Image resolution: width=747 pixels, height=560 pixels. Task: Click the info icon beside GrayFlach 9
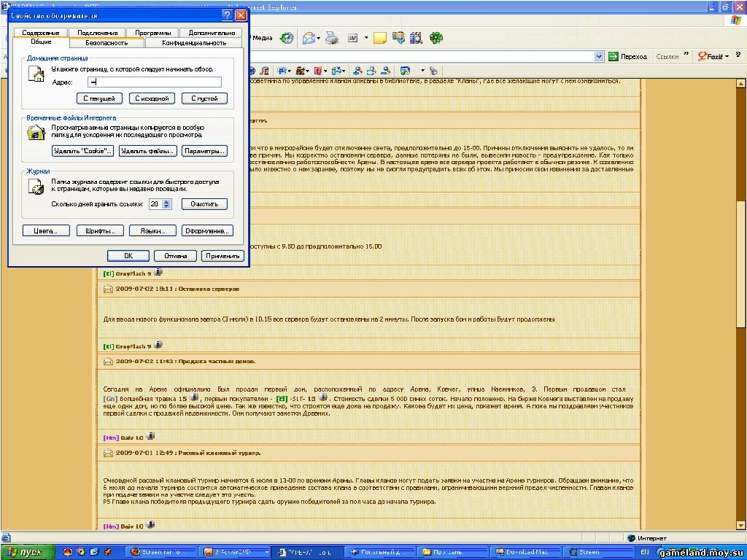tap(158, 272)
